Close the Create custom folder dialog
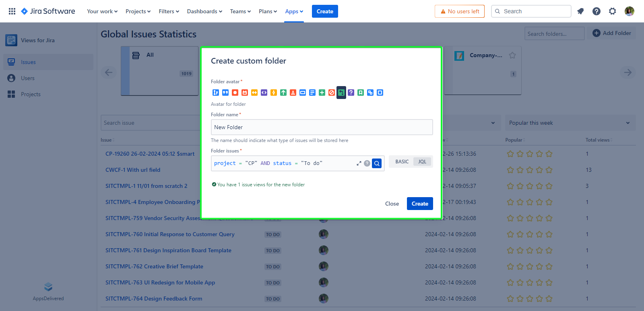644x311 pixels. [x=392, y=204]
